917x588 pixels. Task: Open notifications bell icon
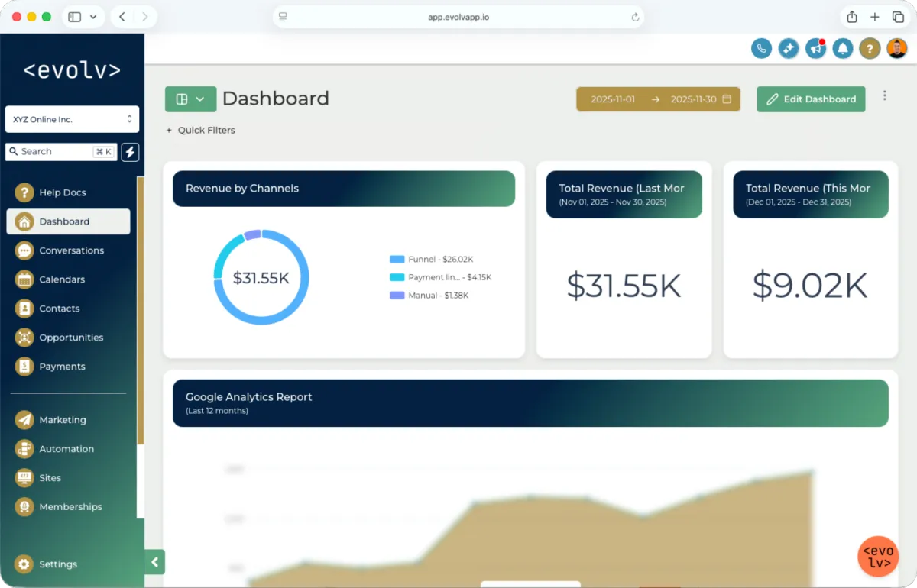tap(843, 49)
